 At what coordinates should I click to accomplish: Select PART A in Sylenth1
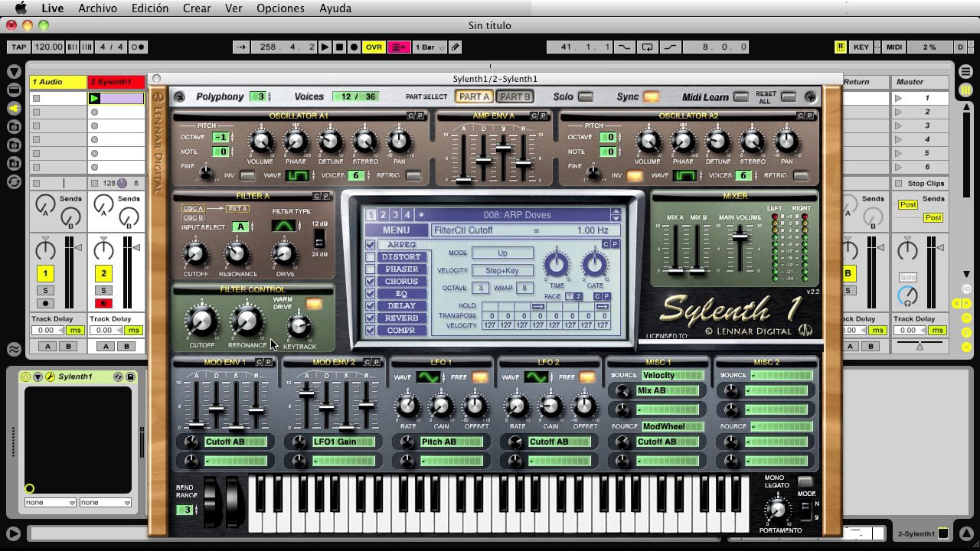point(475,96)
